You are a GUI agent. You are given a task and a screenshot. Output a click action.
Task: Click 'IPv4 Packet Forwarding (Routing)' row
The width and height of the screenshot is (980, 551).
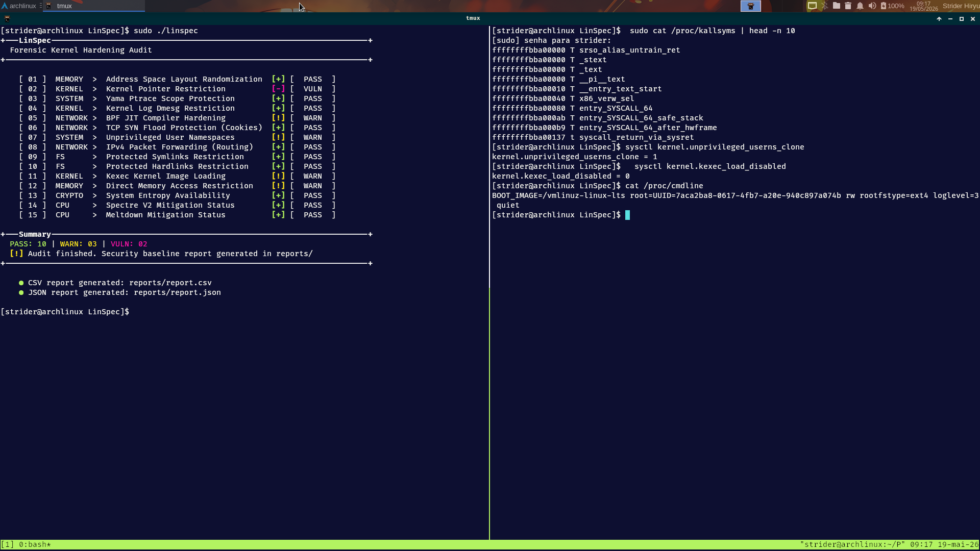pyautogui.click(x=177, y=147)
